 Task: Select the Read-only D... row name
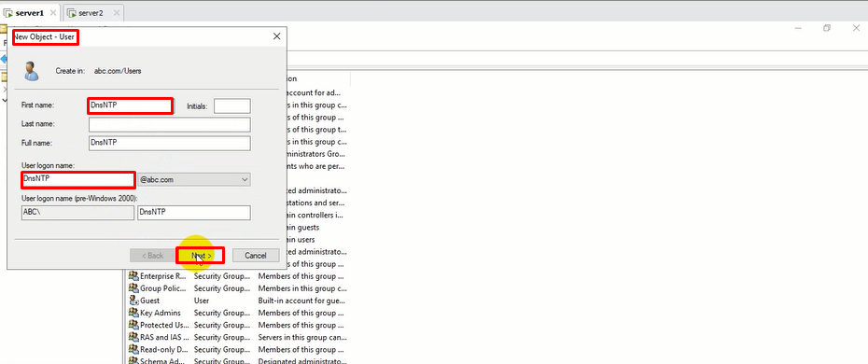click(x=164, y=349)
